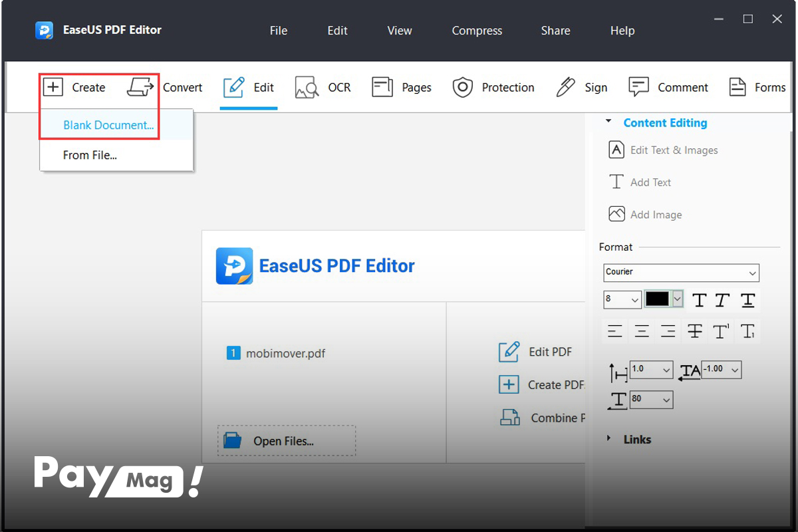Switch to the Edit tab
798x532 pixels.
click(x=249, y=87)
